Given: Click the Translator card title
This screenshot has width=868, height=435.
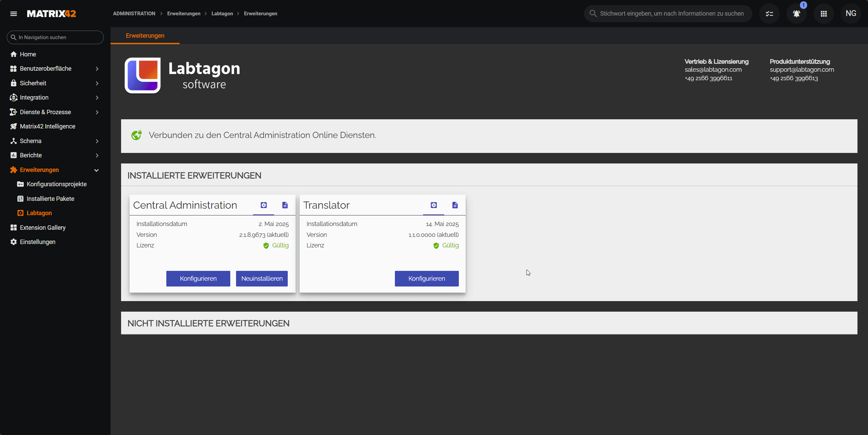Looking at the screenshot, I should (326, 205).
